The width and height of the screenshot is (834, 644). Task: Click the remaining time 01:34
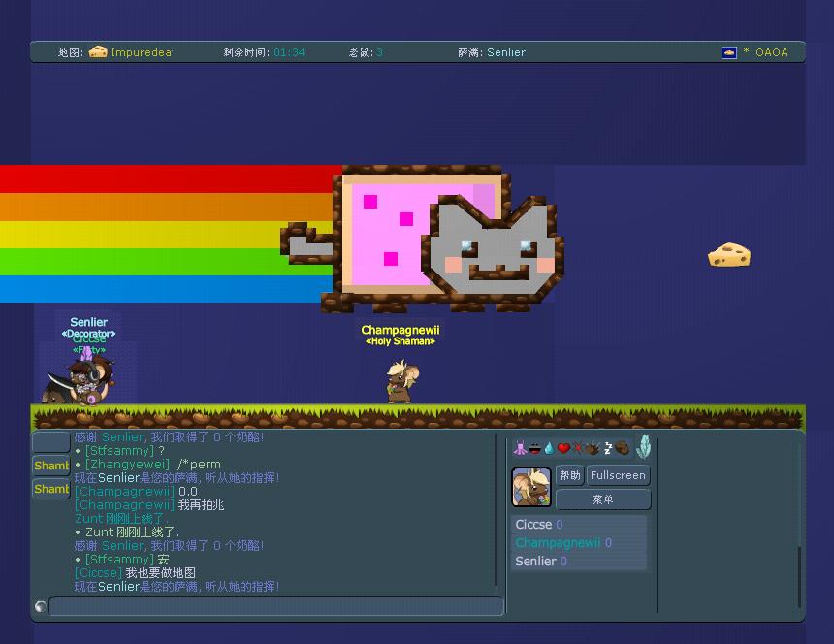289,52
